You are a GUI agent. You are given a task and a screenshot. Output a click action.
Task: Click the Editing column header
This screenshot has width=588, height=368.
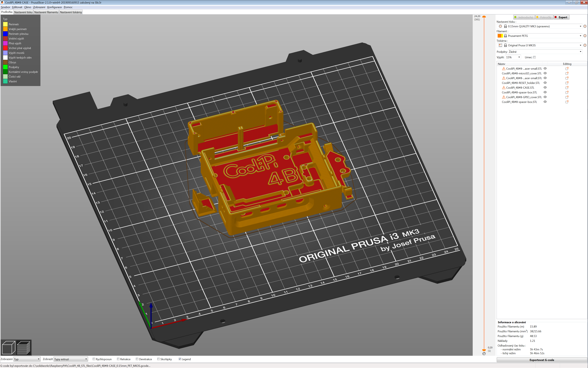(567, 64)
